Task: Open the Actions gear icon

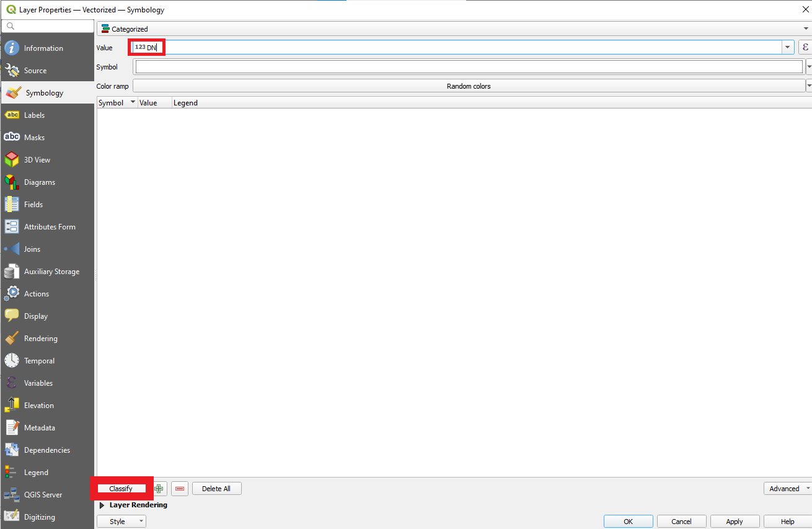Action: pyautogui.click(x=12, y=293)
